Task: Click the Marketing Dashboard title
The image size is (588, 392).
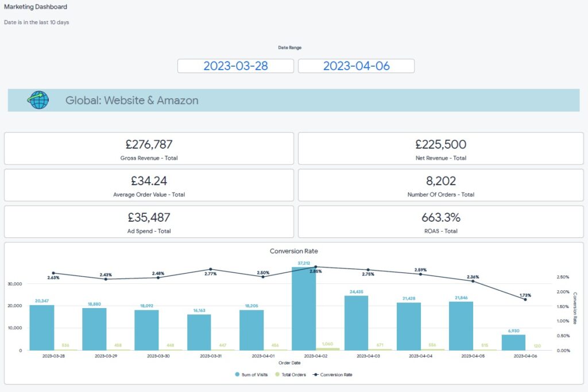Action: point(36,6)
